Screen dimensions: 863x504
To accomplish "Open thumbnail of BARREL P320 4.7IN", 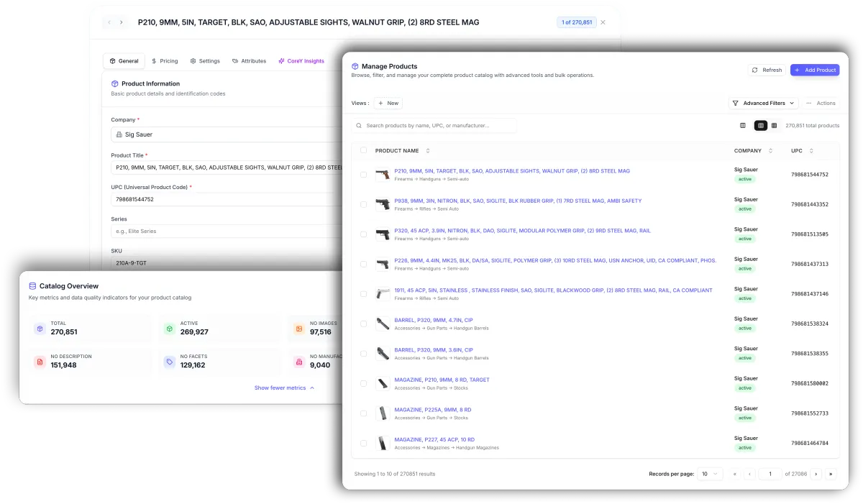I will 383,324.
